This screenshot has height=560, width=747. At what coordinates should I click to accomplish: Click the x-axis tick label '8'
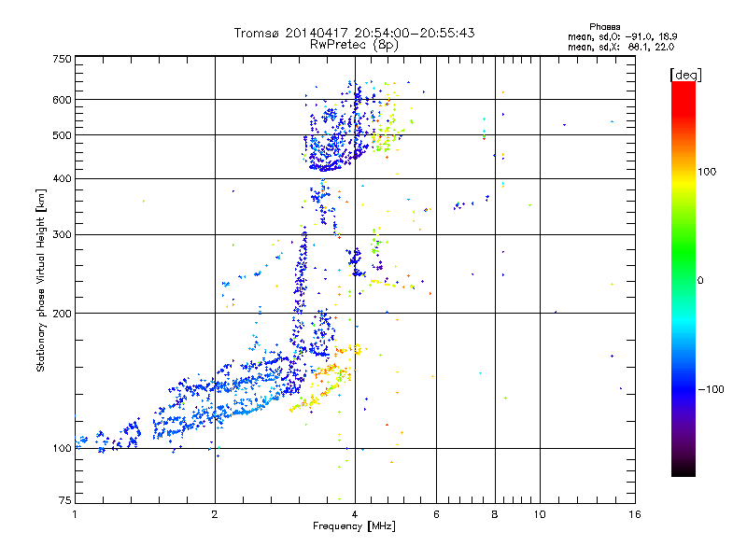point(495,514)
